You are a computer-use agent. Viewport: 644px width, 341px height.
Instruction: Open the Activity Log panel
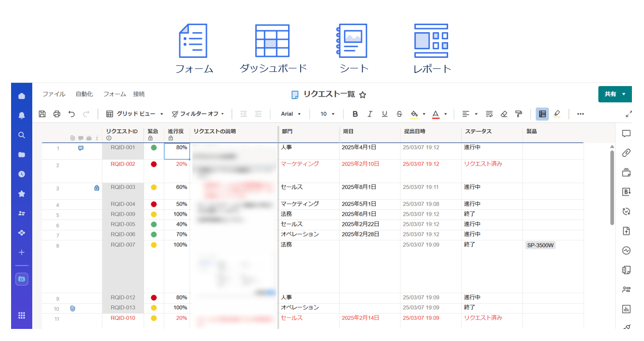click(626, 250)
